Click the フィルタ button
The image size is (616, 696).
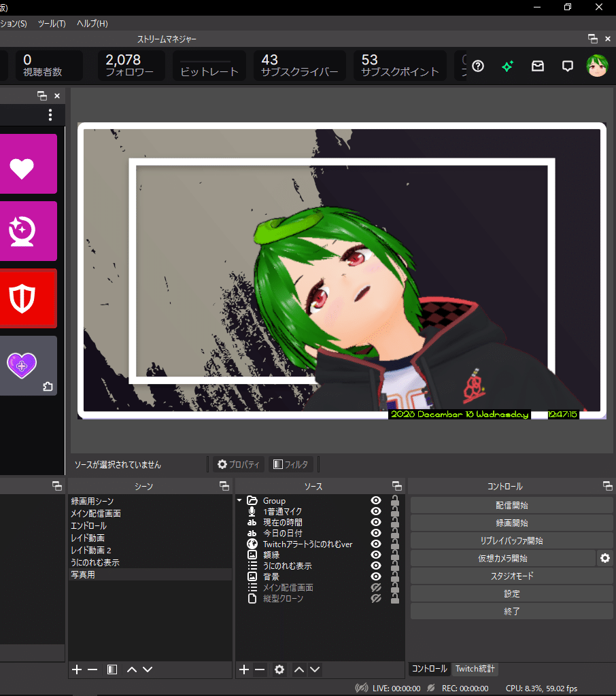[x=290, y=464]
